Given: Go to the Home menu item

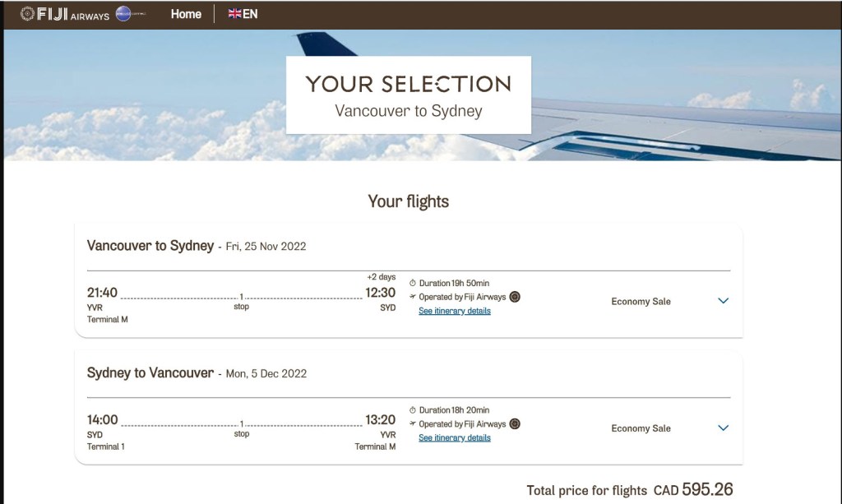Looking at the screenshot, I should point(186,14).
